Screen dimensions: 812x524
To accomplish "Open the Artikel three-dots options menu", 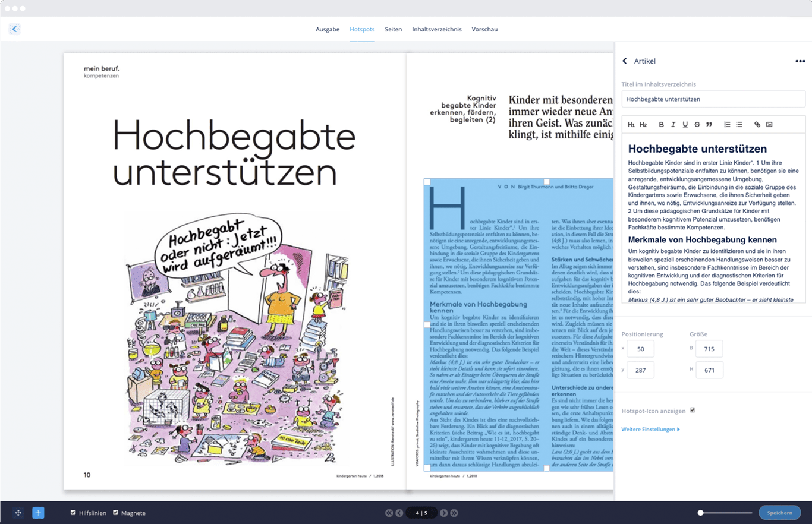I will click(x=800, y=61).
